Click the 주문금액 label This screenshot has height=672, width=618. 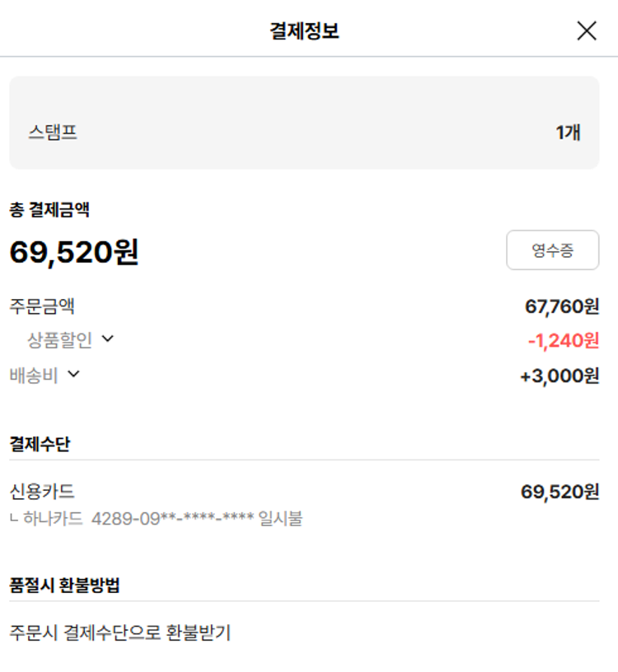(42, 306)
